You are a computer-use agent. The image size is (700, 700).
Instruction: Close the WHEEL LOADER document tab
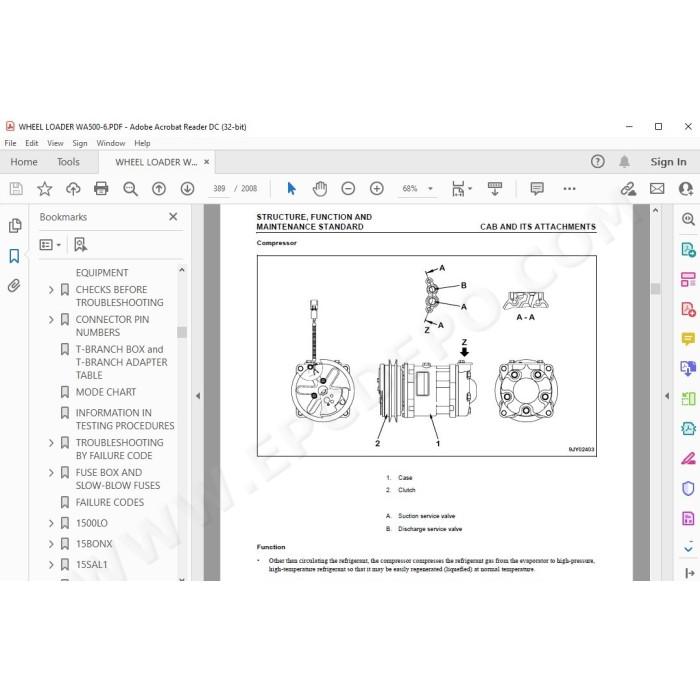pyautogui.click(x=207, y=162)
